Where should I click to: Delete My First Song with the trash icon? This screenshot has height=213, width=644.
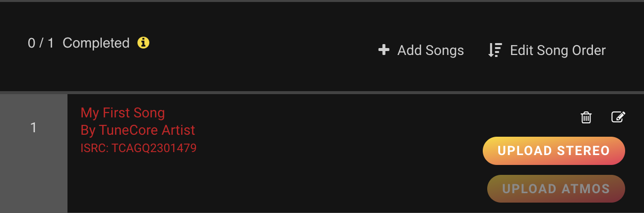pos(586,117)
